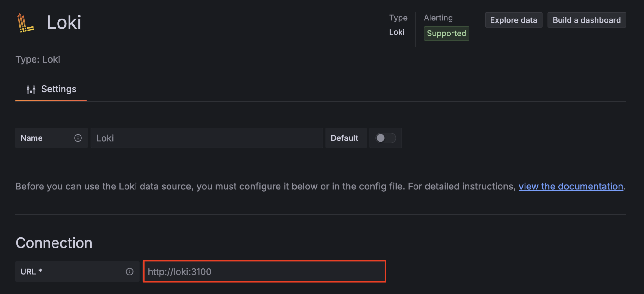
Task: Select the Settings tab
Action: pos(58,89)
